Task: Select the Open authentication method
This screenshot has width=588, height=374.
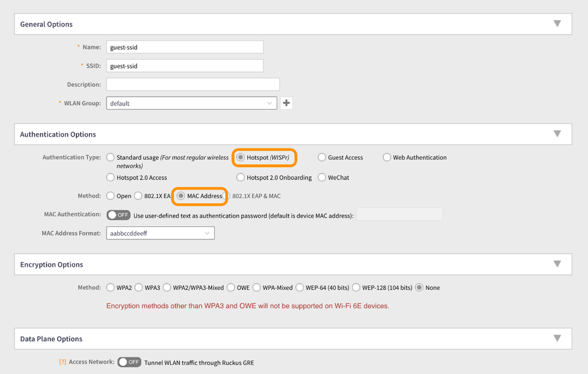Action: click(111, 196)
